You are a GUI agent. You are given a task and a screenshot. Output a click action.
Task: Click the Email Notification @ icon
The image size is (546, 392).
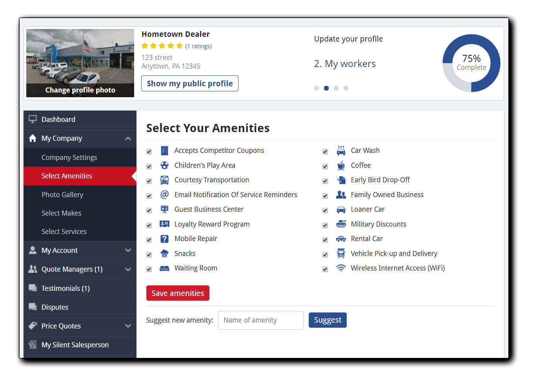(x=164, y=195)
